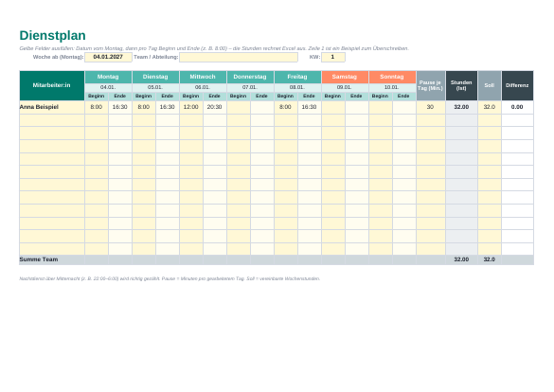Click the 'Team / Abteilung:' label
554x392 pixels.
(156, 57)
